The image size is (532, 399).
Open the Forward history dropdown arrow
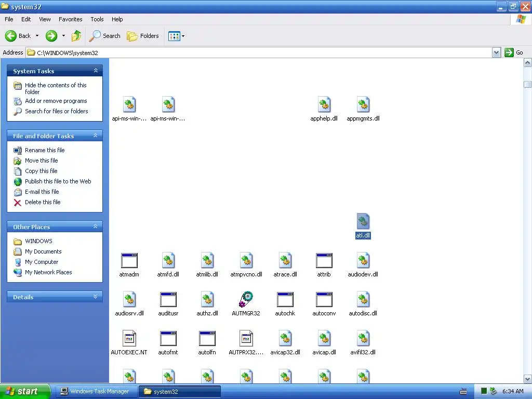(63, 36)
